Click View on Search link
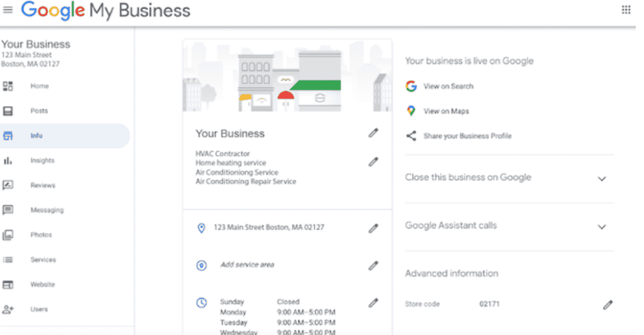Viewport: 644px width, 335px height. [x=448, y=86]
